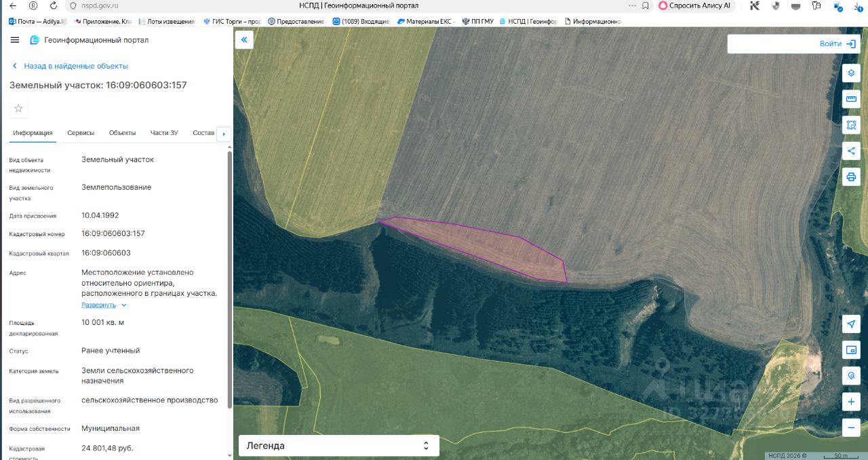Screen dimensions: 868x460
Task: Select the search-by-area tool
Action: click(851, 125)
